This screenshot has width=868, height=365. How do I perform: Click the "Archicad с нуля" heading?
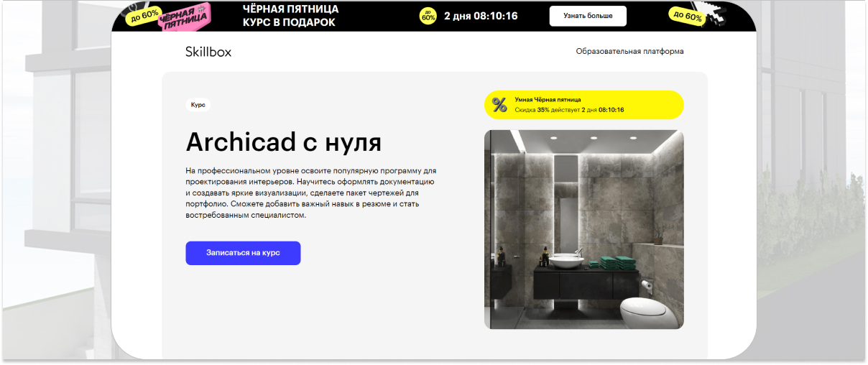coord(284,142)
